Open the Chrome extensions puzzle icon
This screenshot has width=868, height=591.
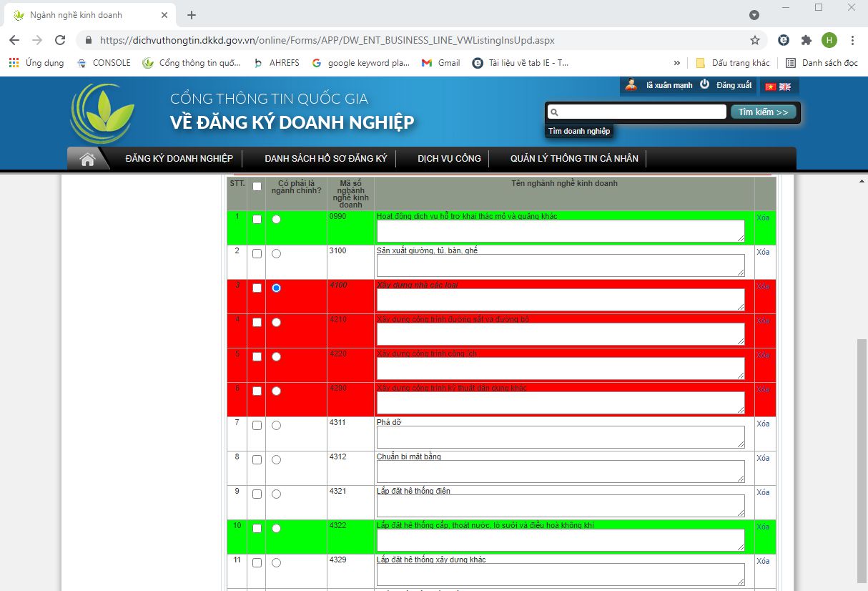[x=807, y=40]
